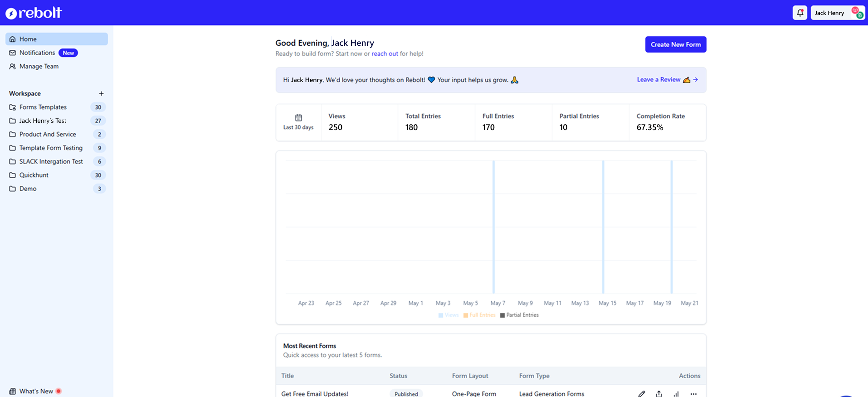The image size is (868, 397).
Task: Click the Create New Form button
Action: pyautogui.click(x=675, y=44)
